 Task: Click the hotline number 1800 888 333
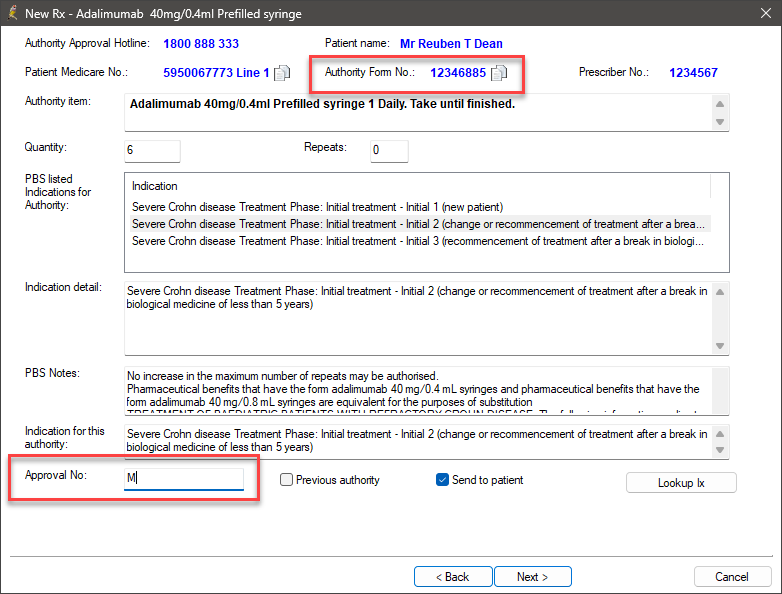(x=201, y=44)
